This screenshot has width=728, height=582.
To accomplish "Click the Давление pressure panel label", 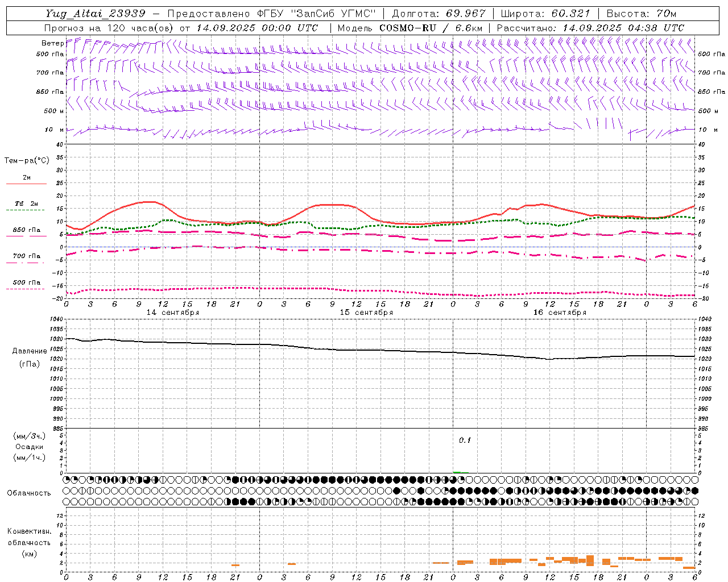I will click(x=30, y=351).
